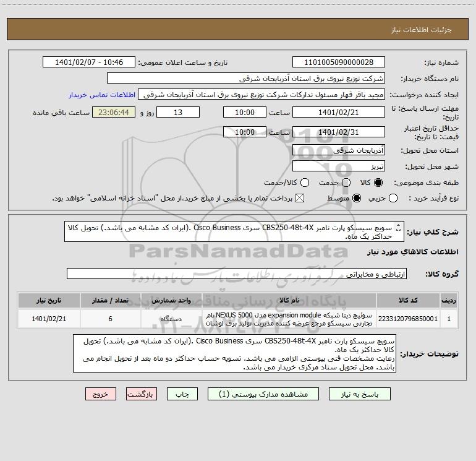
Task: Open 'مشاهده مدارک پیوستی (1)' attachments
Action: coord(263,394)
